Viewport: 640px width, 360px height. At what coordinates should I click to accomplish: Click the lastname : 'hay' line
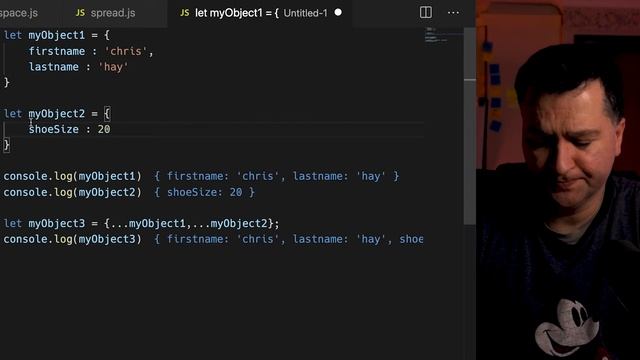pos(78,67)
